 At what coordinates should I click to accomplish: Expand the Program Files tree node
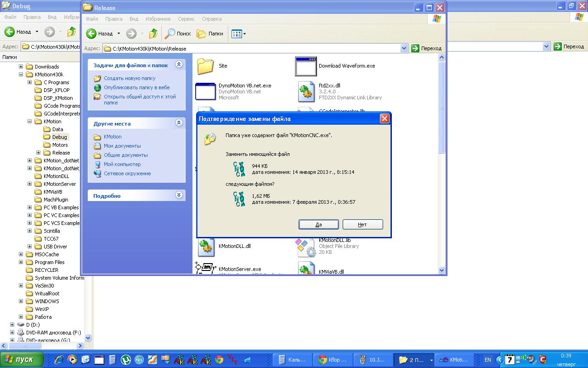(x=21, y=262)
